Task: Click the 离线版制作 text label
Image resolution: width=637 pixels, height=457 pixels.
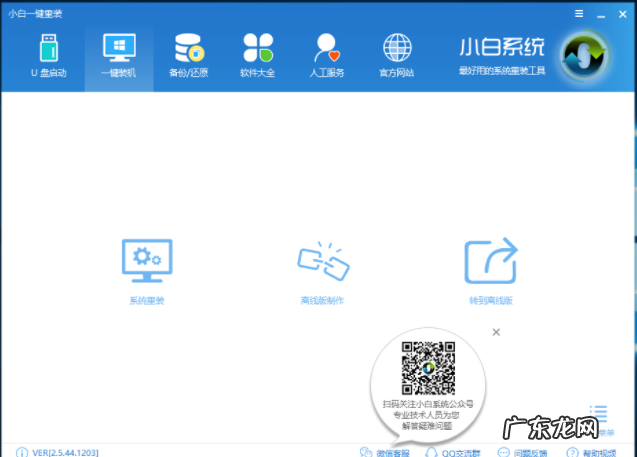Action: point(322,301)
